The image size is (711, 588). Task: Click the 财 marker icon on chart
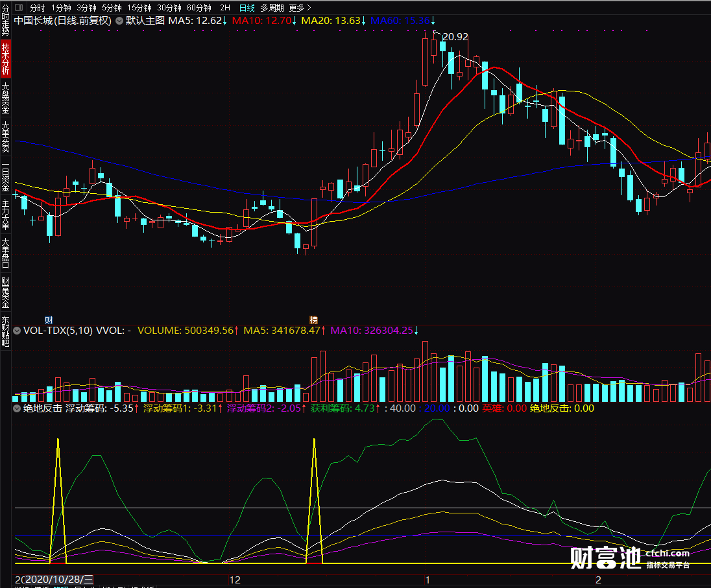[x=49, y=320]
